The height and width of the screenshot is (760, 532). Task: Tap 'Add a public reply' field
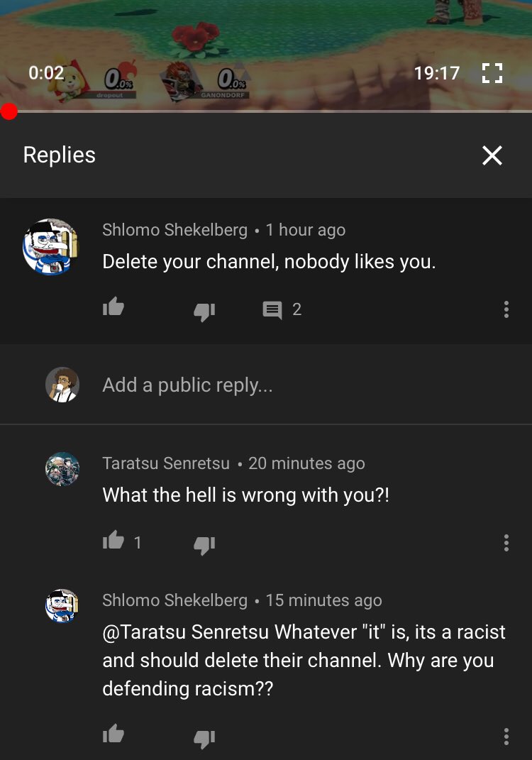(266, 385)
